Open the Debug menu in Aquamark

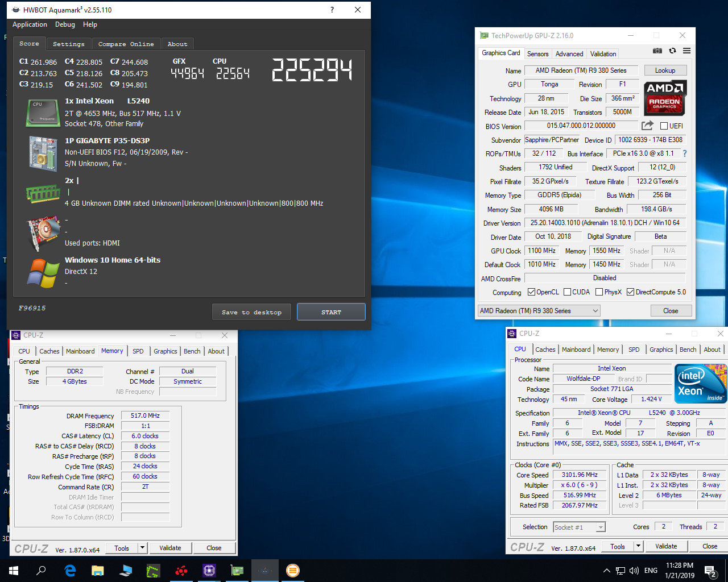[x=65, y=24]
